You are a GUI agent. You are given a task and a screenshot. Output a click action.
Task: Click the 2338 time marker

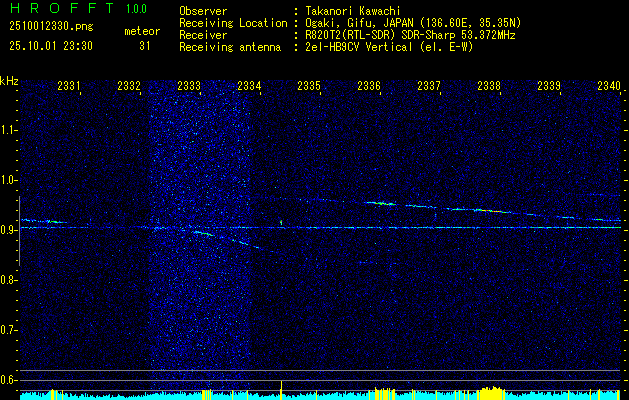pos(489,85)
